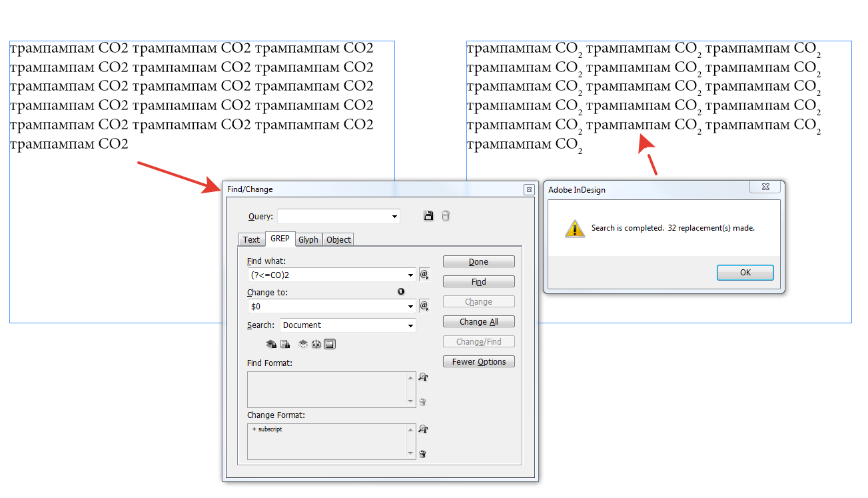Confirm the alert with OK
Image resolution: width=868 pixels, height=498 pixels.
745,273
